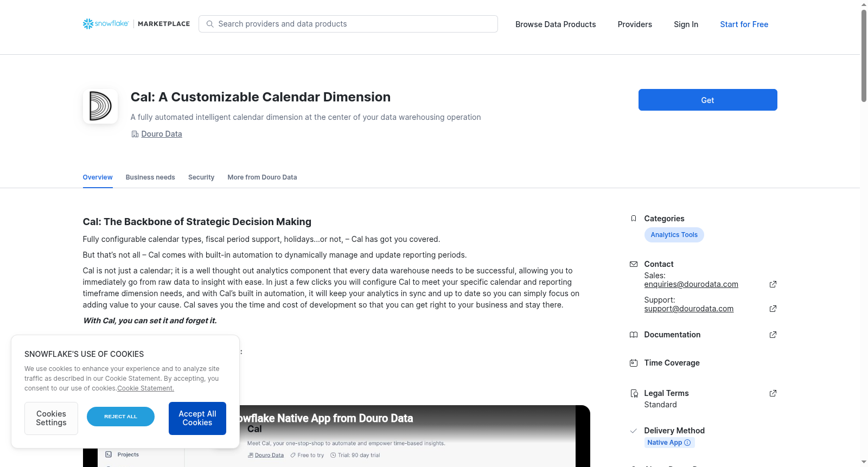Click the Legal Terms document icon

pos(634,393)
